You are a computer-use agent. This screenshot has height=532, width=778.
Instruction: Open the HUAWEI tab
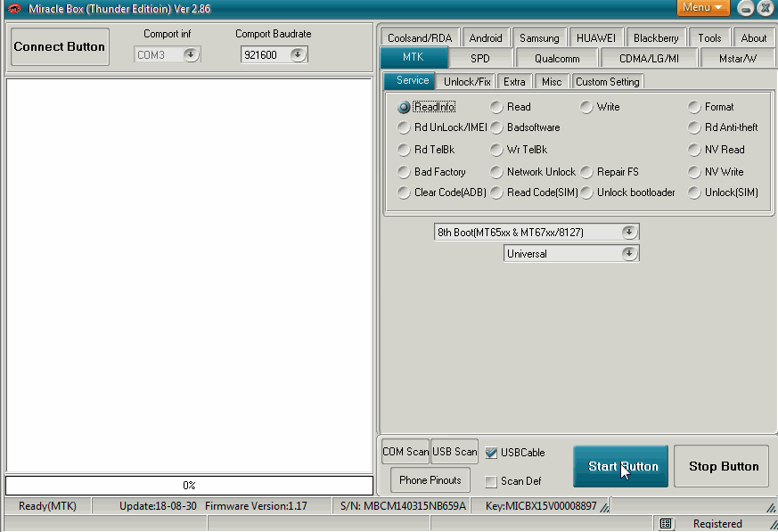click(596, 37)
